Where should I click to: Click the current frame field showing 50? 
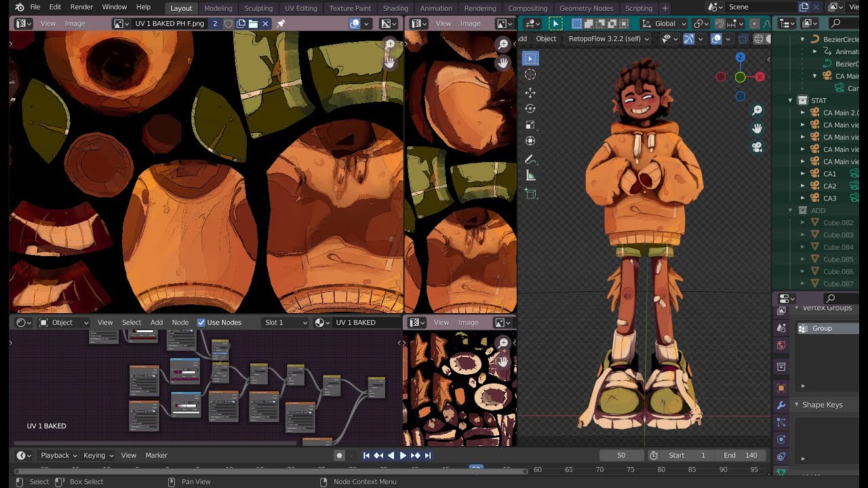click(x=621, y=455)
